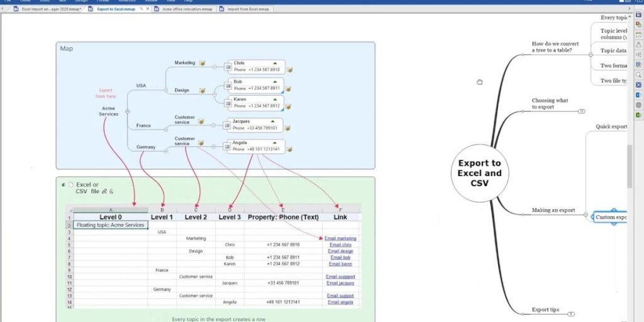The image size is (644, 322).
Task: Collapse Karen topic properties triangle
Action: [x=275, y=99]
